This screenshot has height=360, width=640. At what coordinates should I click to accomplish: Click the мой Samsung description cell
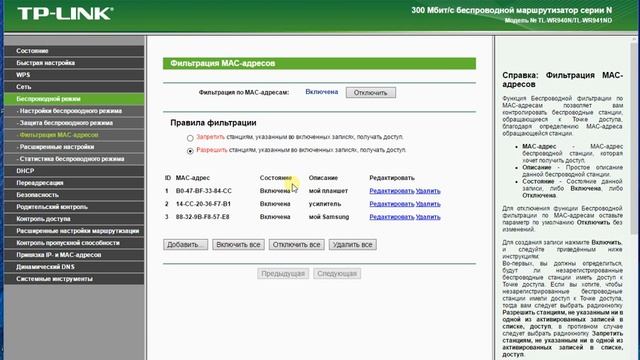pos(329,217)
